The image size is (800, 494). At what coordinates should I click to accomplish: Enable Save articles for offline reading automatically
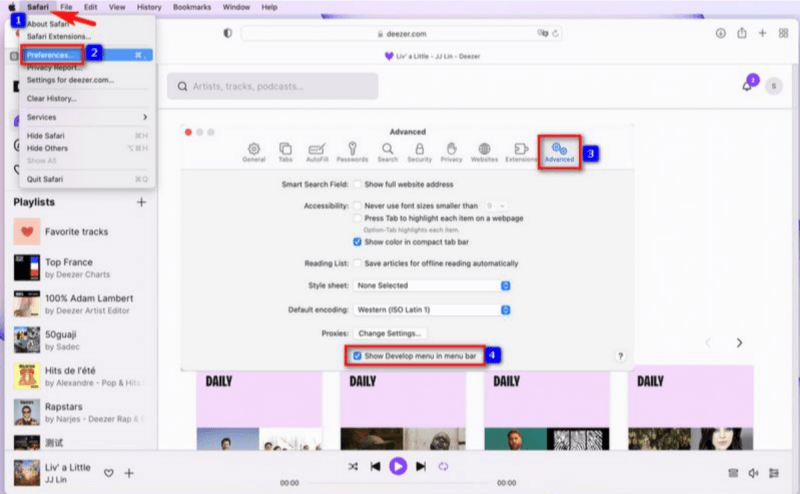click(x=357, y=263)
